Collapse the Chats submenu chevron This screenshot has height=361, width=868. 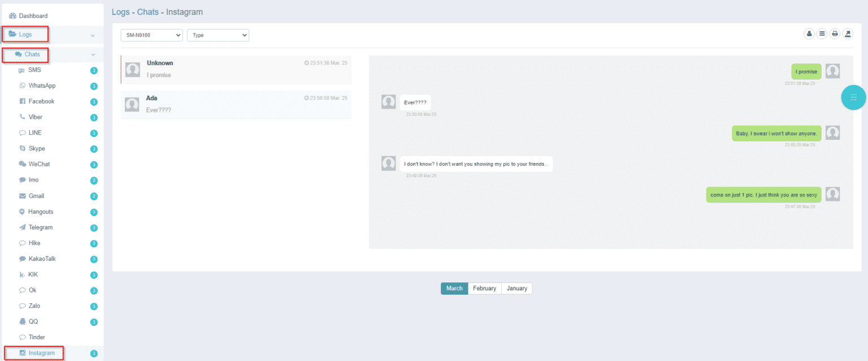[93, 55]
